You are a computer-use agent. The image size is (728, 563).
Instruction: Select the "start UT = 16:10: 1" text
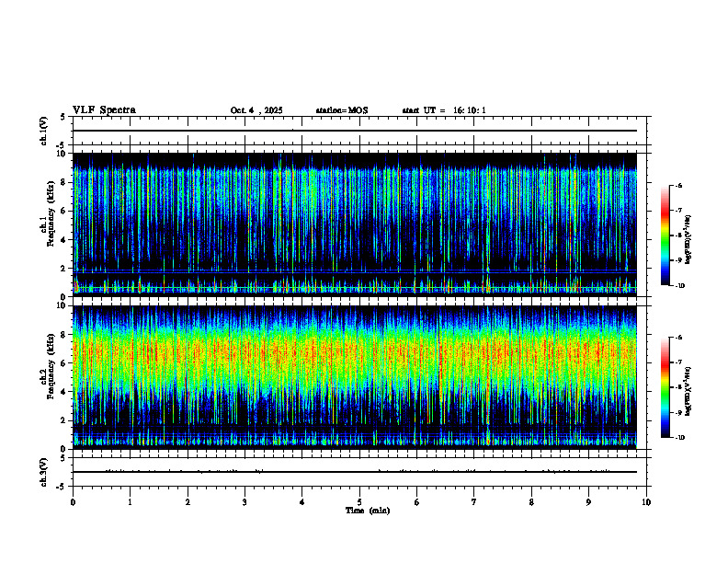pyautogui.click(x=444, y=110)
